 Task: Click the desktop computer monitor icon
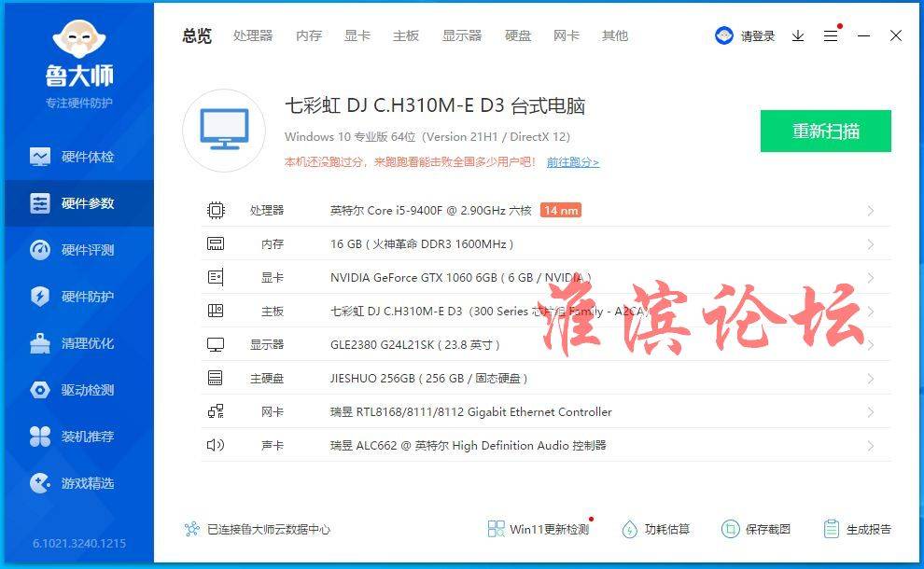(x=224, y=131)
